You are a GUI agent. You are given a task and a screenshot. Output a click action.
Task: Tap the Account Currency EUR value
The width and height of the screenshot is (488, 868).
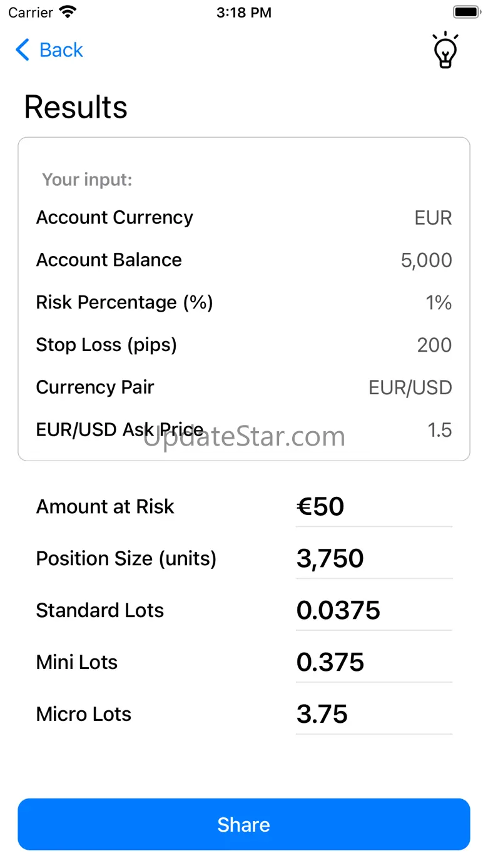click(433, 218)
